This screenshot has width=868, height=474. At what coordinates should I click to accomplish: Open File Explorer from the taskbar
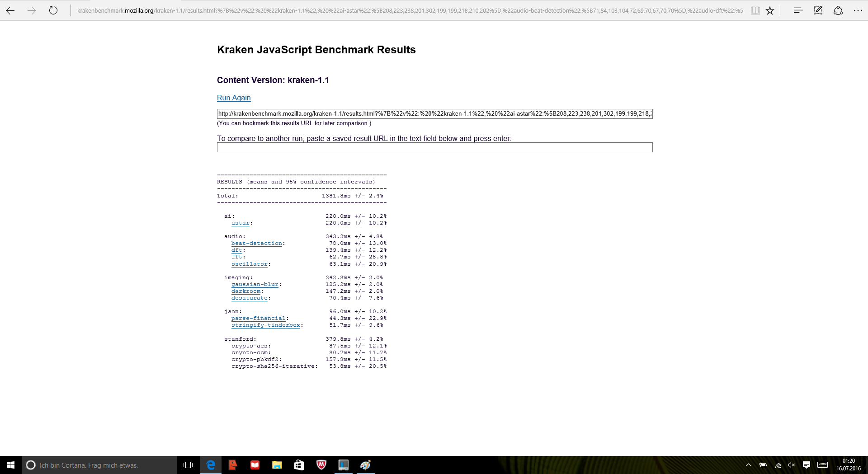277,465
